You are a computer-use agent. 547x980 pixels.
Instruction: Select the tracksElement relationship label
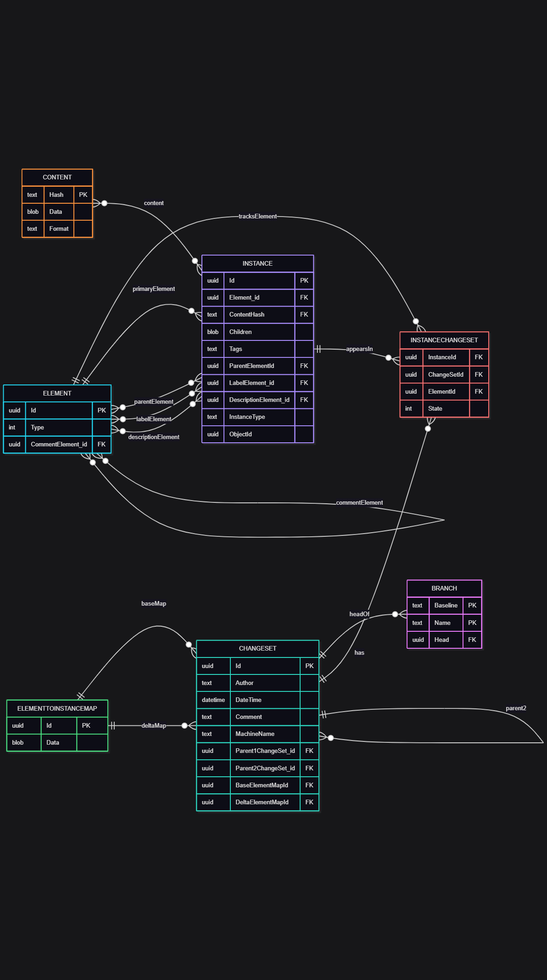click(257, 216)
